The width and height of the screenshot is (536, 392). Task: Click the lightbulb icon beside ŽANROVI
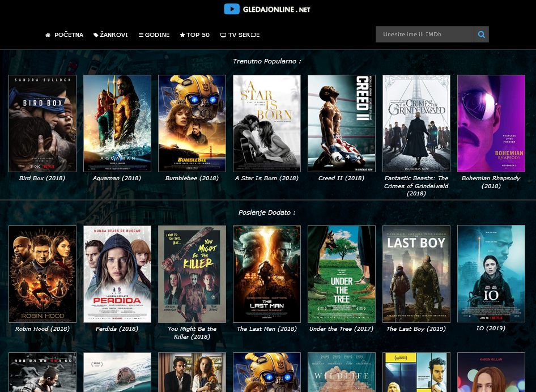94,34
